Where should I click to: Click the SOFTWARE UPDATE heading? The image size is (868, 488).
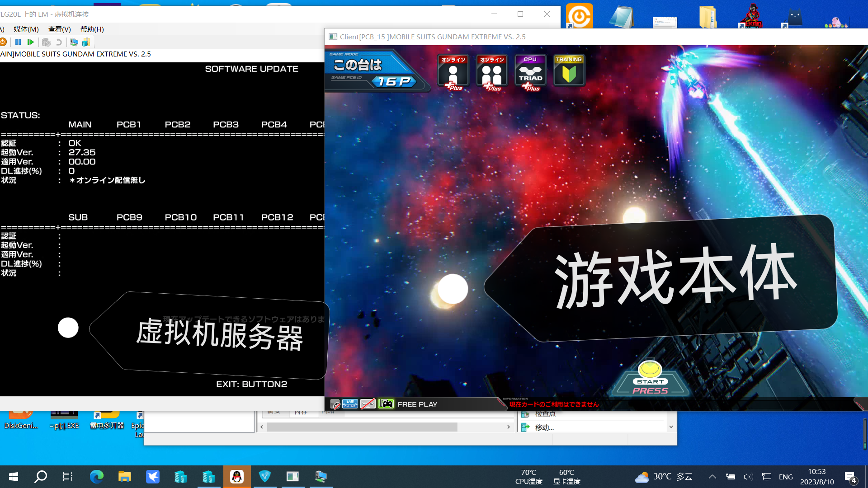(x=252, y=69)
